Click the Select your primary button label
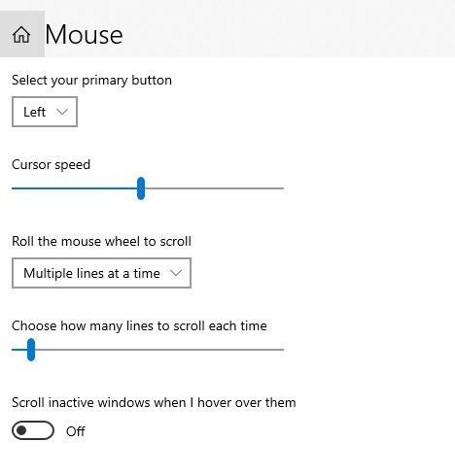 91,81
